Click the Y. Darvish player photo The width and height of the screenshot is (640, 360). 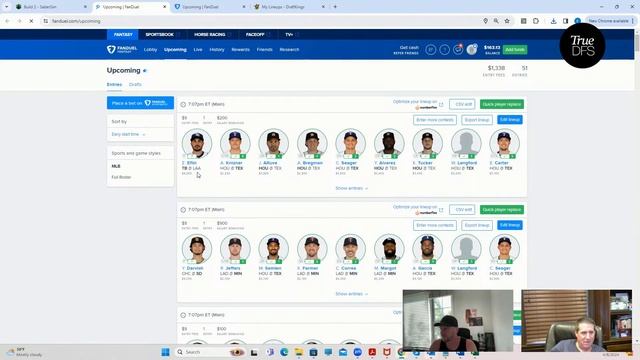tap(197, 249)
